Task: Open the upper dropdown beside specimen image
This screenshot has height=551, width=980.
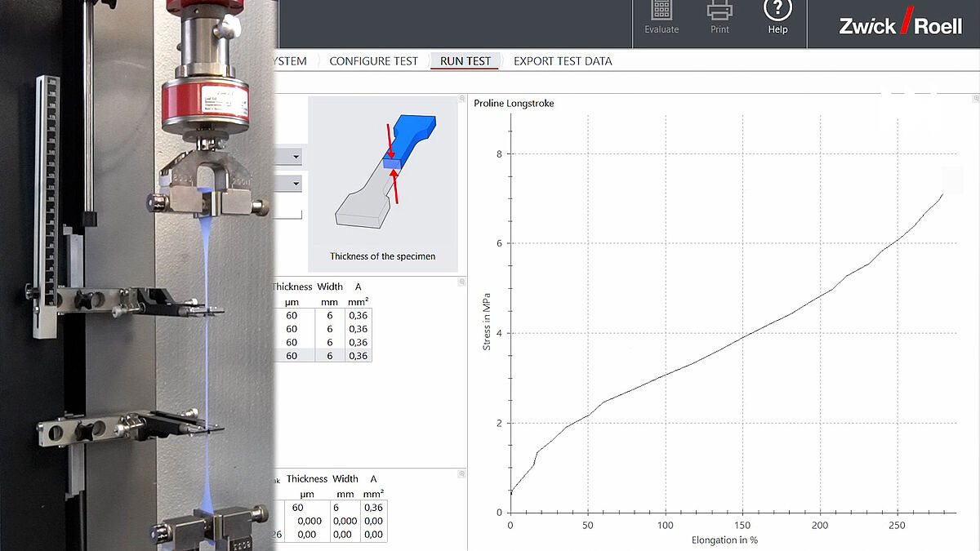Action: point(296,156)
